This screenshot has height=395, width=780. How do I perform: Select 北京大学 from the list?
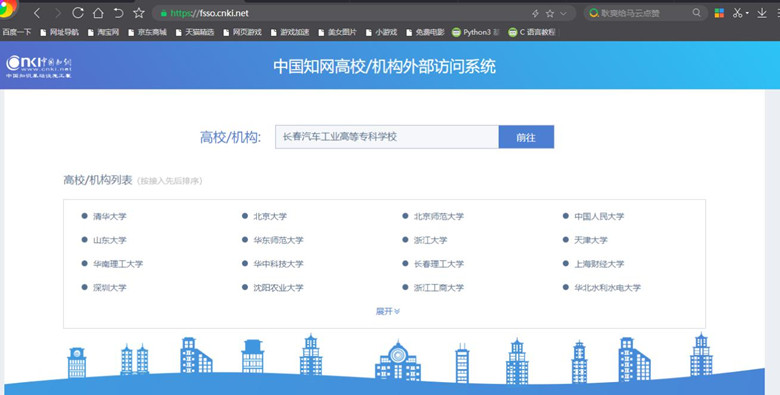click(270, 216)
